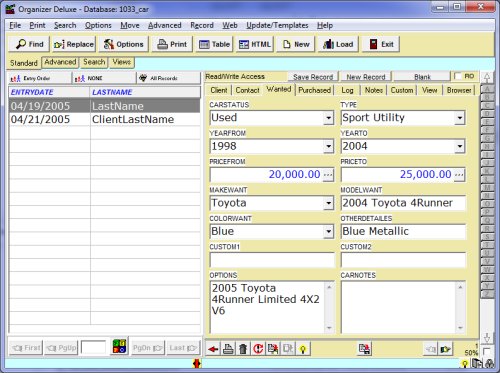Click the ENTRYDATE column header

pyautogui.click(x=49, y=92)
